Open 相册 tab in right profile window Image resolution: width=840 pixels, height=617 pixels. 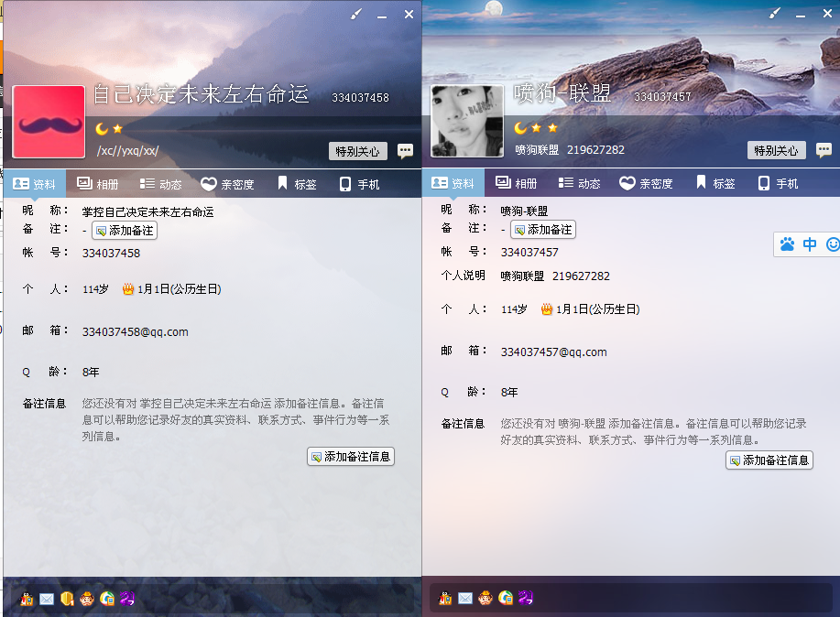(x=516, y=183)
